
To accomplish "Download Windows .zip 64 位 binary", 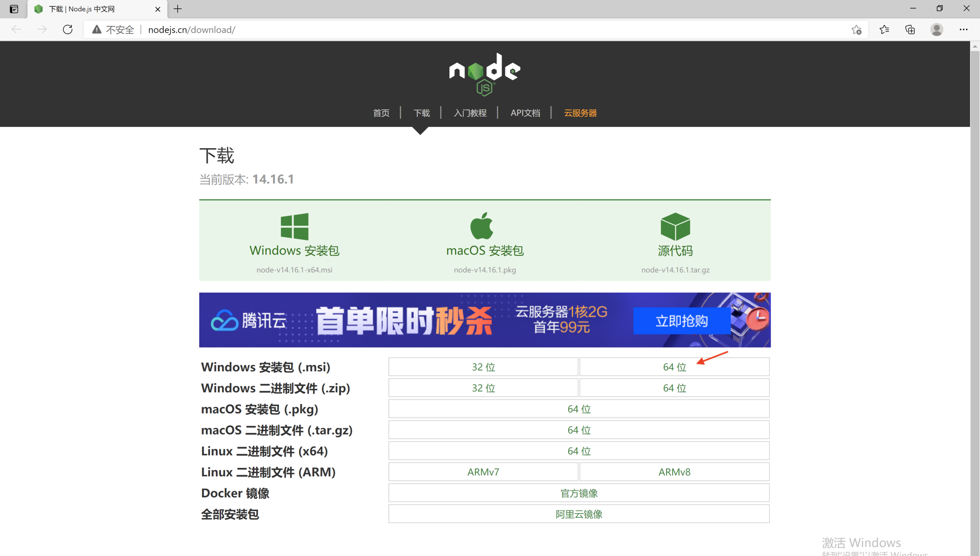I will [674, 388].
